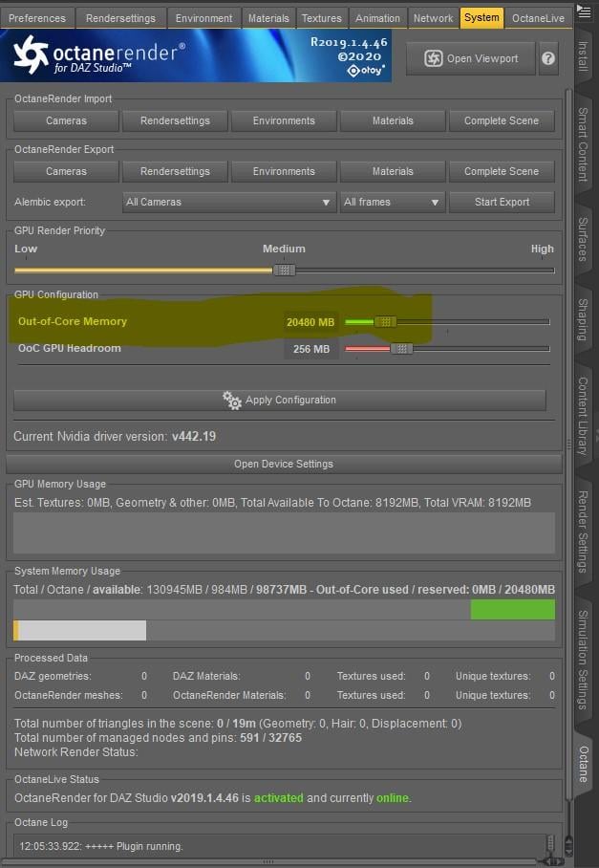Screen dimensions: 599x868
Task: Click the GPU Render Priority slider handle
Action: point(285,271)
